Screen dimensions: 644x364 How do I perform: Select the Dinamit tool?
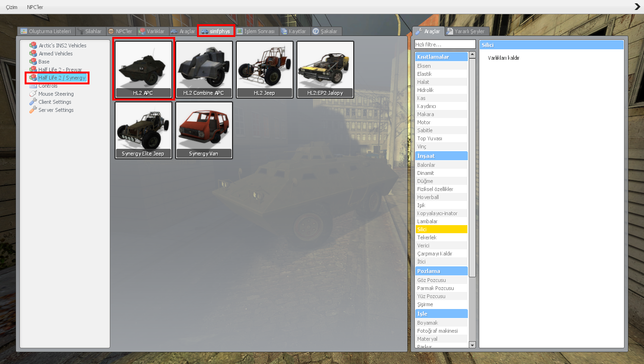(441, 173)
